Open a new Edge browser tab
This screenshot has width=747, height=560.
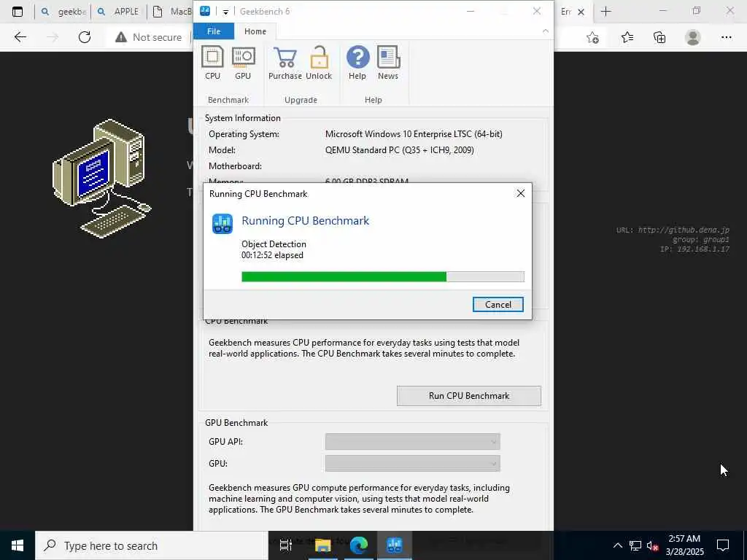606,12
